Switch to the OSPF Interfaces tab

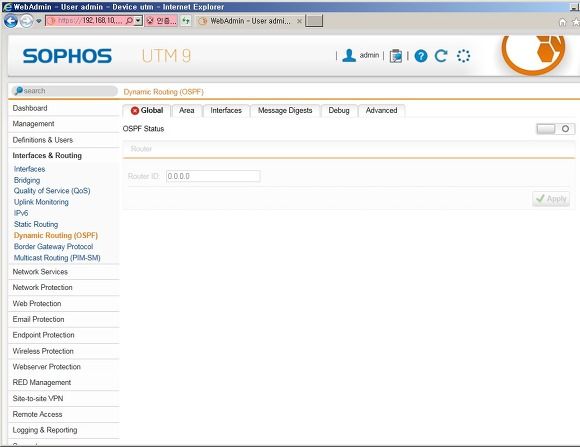[x=226, y=110]
